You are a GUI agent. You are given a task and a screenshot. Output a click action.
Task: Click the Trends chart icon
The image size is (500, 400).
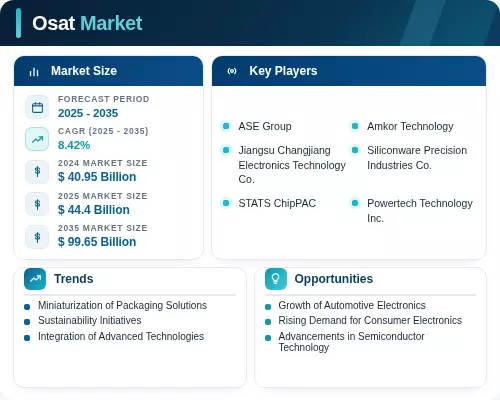35,279
